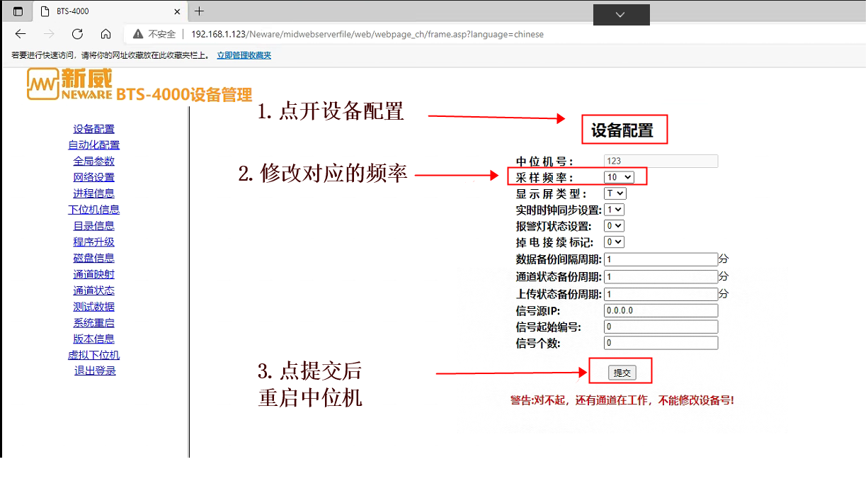Open 进程信息 link

(x=94, y=193)
